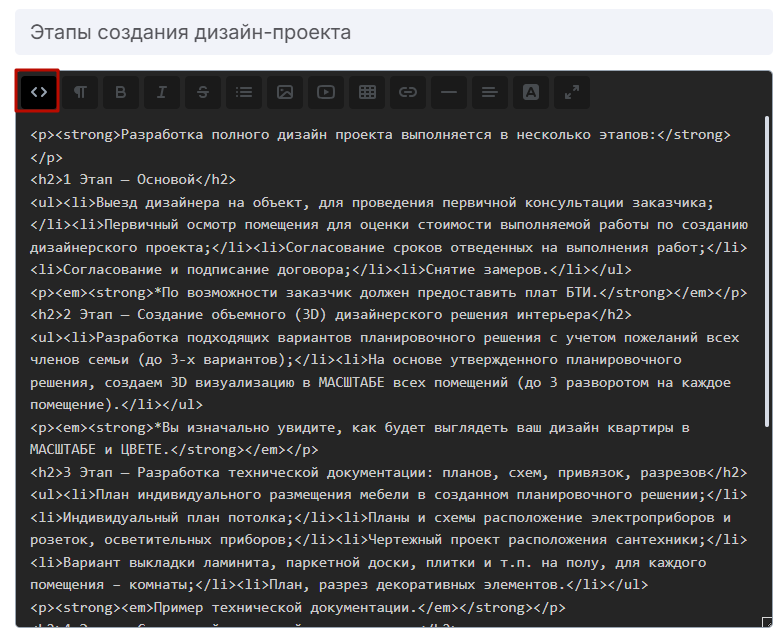Click the title field 'Этапы создания дизайн-проекта'
Screen dimensions: 784x644
click(x=394, y=33)
